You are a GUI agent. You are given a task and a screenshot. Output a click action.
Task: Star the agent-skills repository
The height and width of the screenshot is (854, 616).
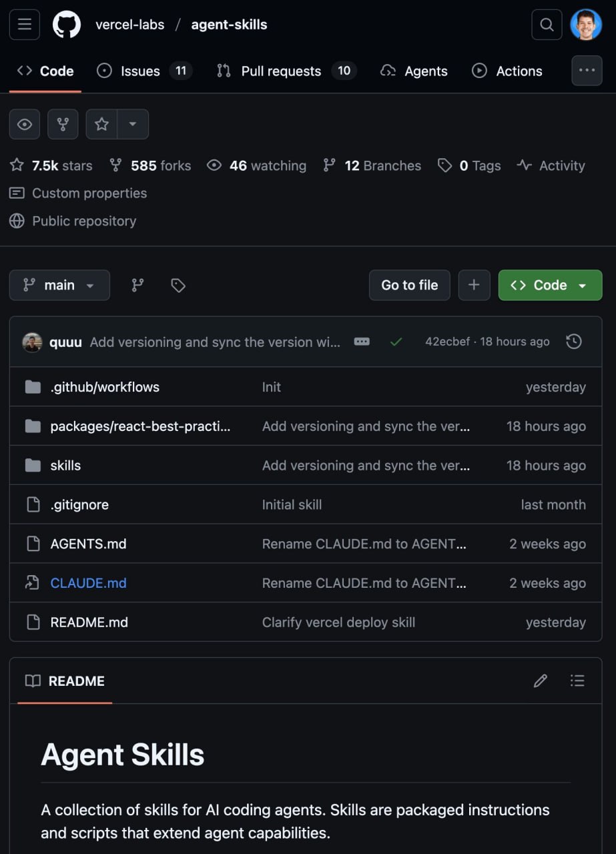coord(101,124)
